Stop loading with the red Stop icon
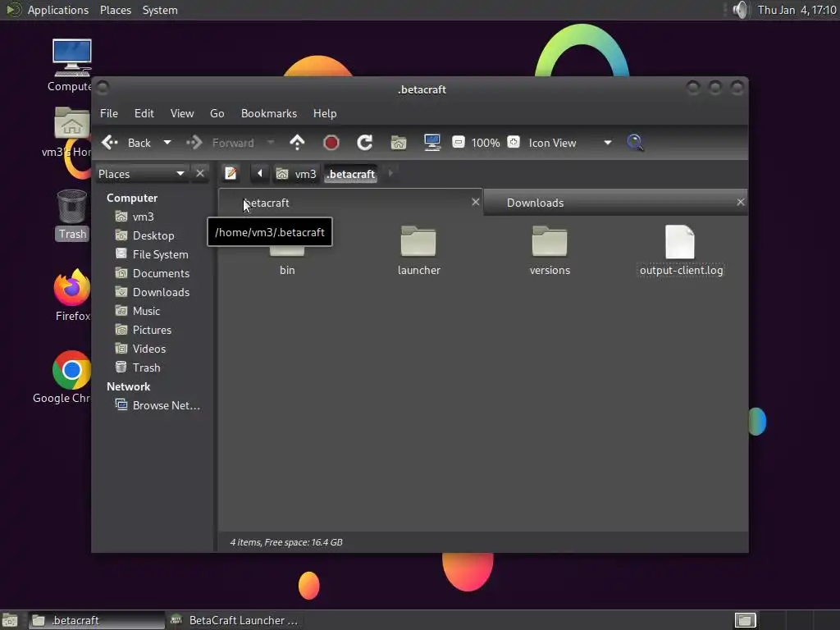 (331, 143)
